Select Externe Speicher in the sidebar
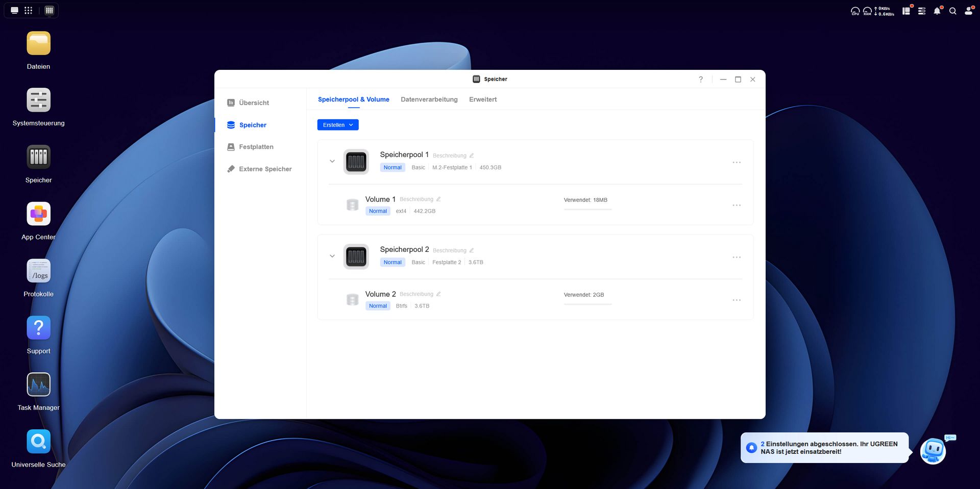Screen dimensions: 980x489 coord(260,169)
